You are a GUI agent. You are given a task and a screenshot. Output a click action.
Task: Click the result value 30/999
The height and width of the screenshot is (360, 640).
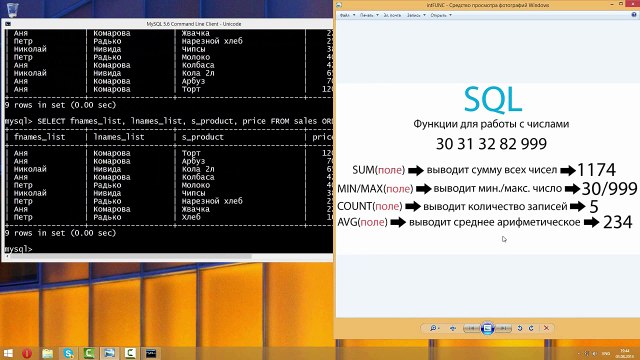point(609,189)
